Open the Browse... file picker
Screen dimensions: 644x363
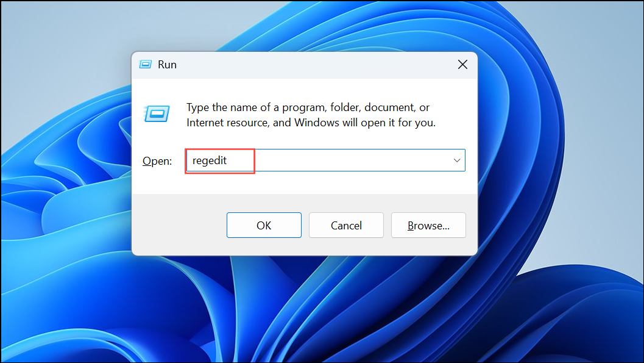[x=428, y=225]
